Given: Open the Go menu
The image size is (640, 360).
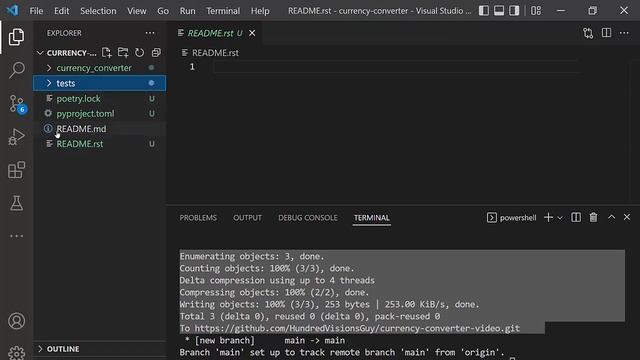Looking at the screenshot, I should 163,11.
